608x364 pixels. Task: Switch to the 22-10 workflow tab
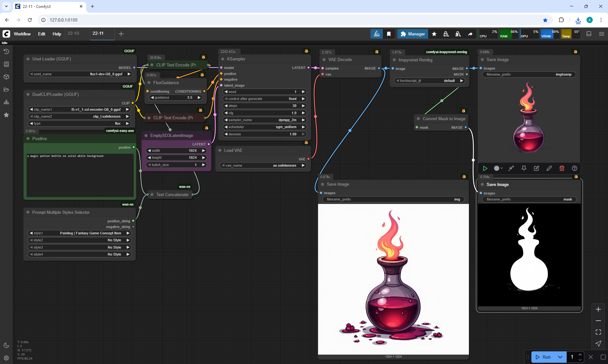[x=73, y=34]
